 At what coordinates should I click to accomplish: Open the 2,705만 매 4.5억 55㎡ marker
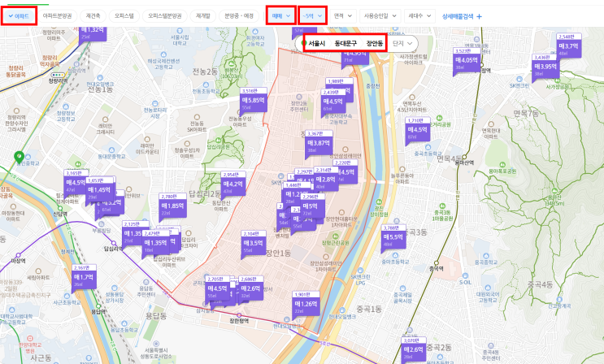(217, 288)
